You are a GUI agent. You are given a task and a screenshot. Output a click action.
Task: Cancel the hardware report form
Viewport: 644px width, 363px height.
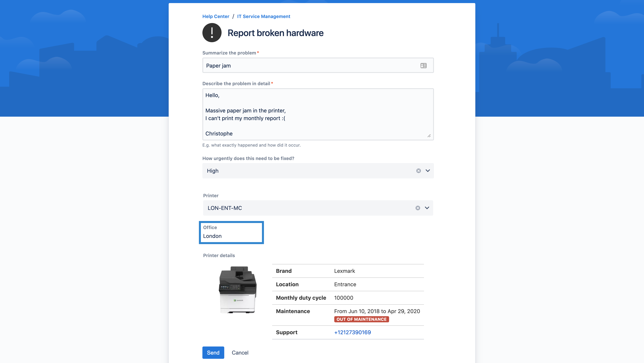(240, 352)
